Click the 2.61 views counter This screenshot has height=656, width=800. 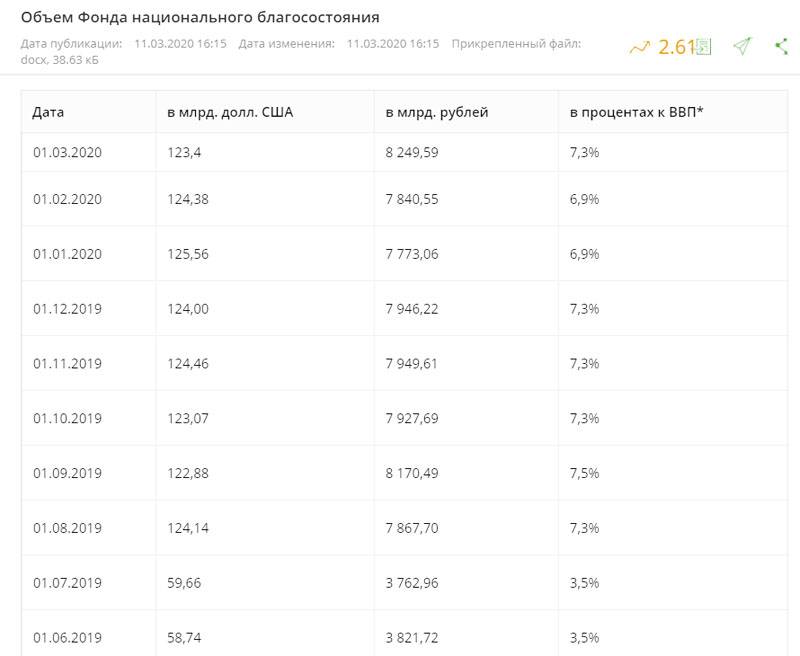point(677,47)
